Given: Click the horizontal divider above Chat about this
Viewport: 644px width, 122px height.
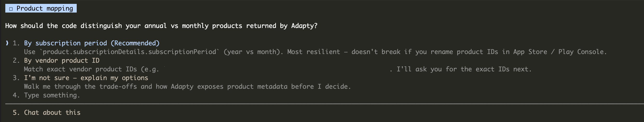Looking at the screenshot, I should [324, 103].
